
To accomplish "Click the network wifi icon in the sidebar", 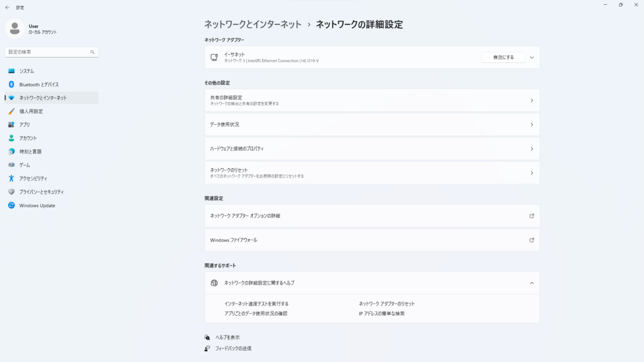I will [x=11, y=98].
